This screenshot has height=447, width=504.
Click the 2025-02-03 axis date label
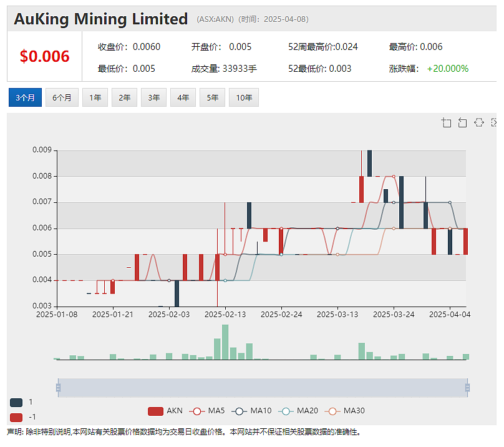(x=169, y=315)
